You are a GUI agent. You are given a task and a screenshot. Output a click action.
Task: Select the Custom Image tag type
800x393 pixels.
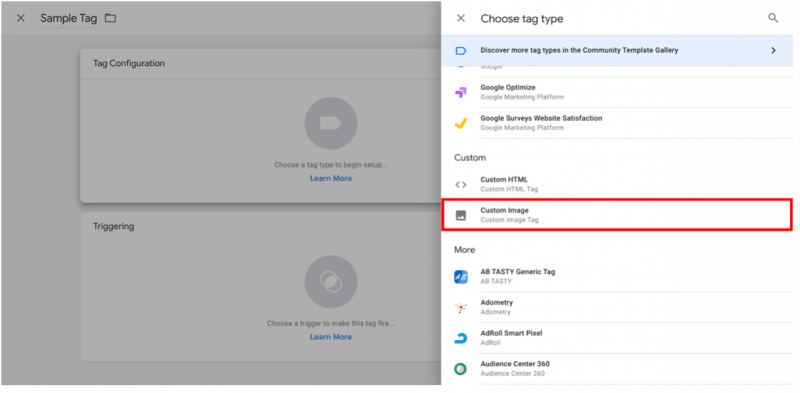point(617,215)
